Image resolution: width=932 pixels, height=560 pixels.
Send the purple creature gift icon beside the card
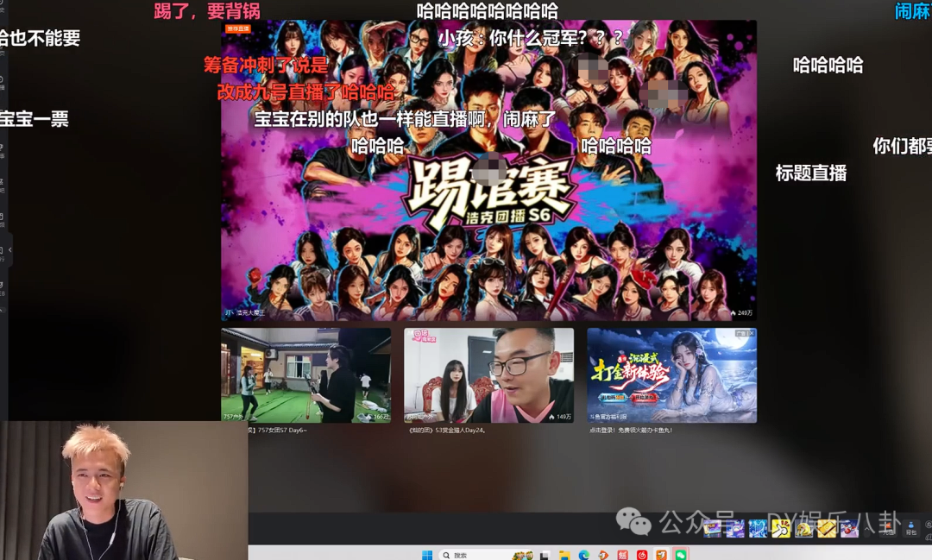click(735, 528)
